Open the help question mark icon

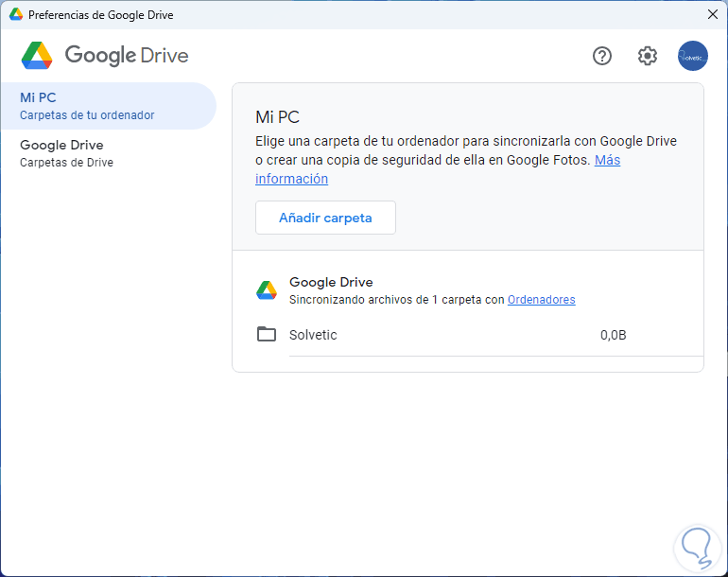click(x=602, y=56)
